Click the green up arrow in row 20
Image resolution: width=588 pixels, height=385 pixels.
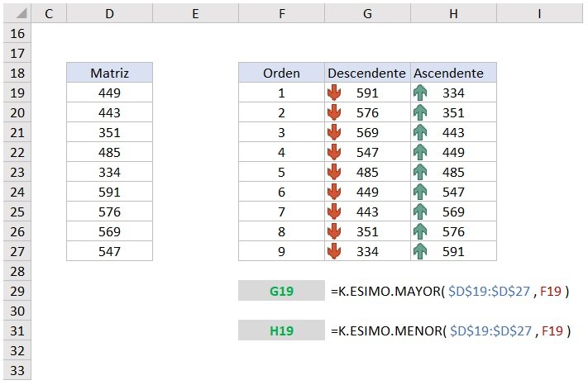pos(420,112)
